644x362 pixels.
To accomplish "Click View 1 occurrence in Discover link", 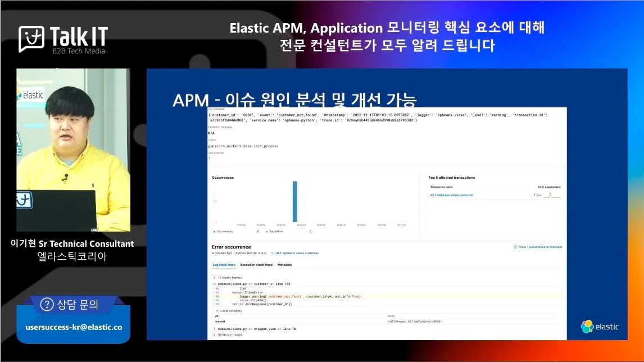I will click(541, 247).
